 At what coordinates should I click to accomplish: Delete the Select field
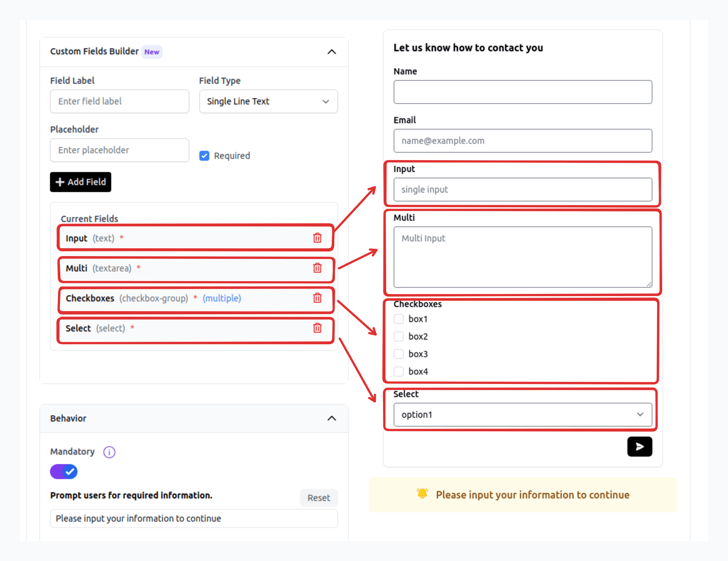tap(317, 328)
